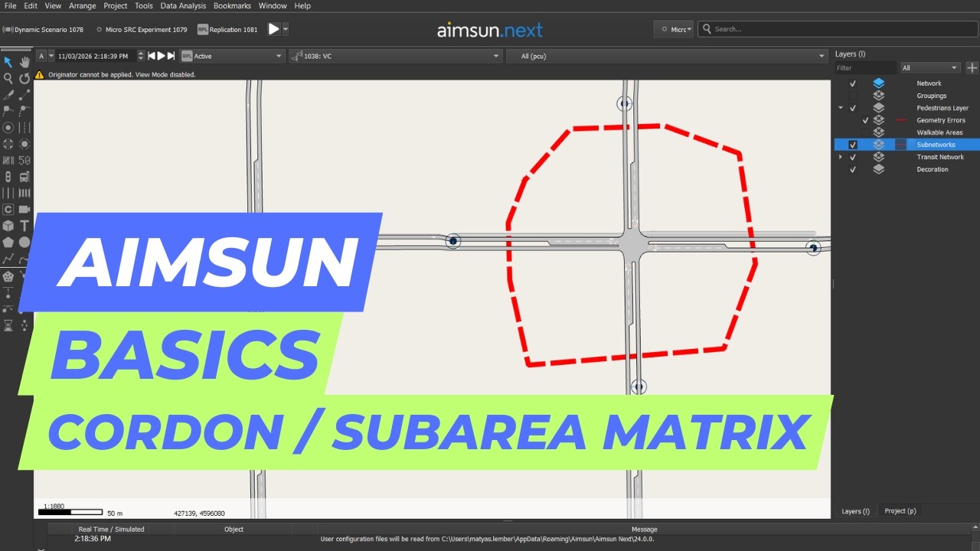Select the 3D box tool
This screenshot has width=980, height=551.
(x=8, y=226)
